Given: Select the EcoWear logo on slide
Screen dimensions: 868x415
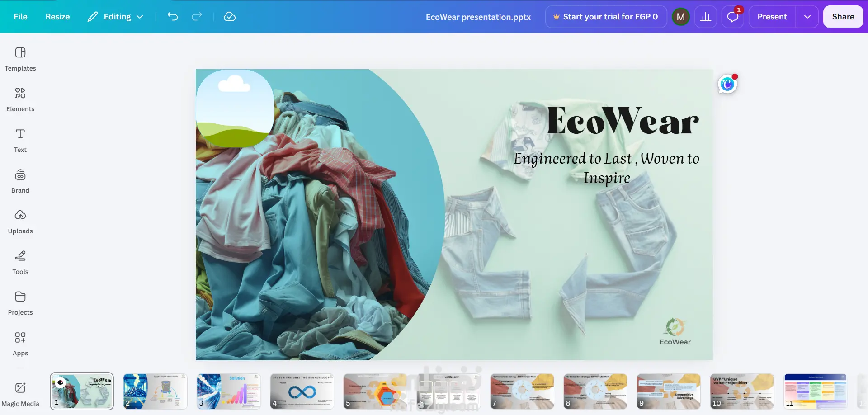Looking at the screenshot, I should tap(675, 332).
